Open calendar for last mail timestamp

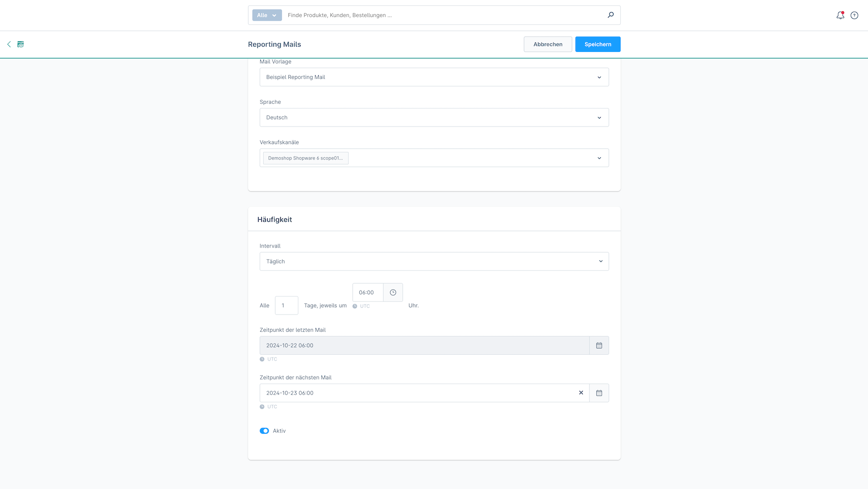click(x=599, y=345)
